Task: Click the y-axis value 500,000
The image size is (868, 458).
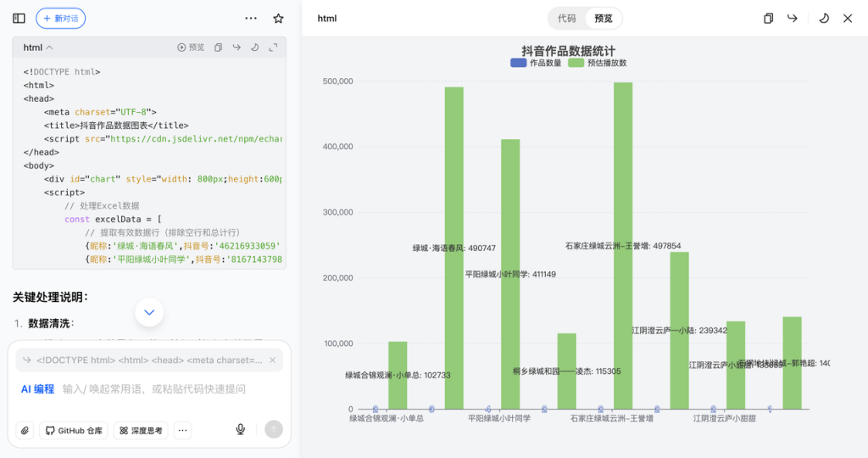Action: 337,81
